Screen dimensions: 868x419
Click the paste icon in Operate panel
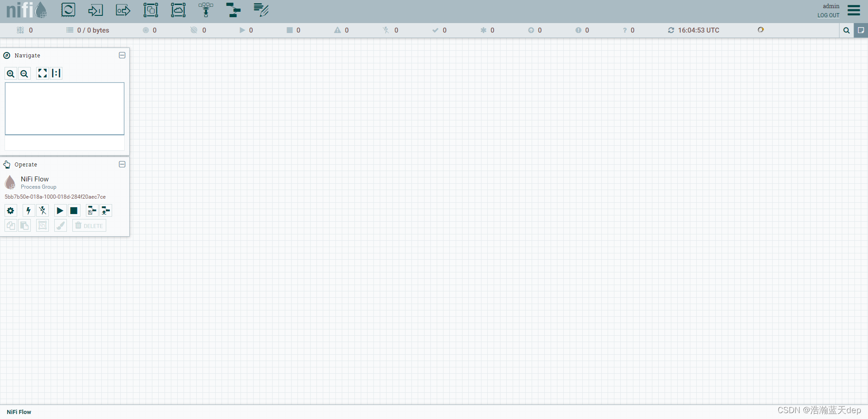click(x=24, y=225)
